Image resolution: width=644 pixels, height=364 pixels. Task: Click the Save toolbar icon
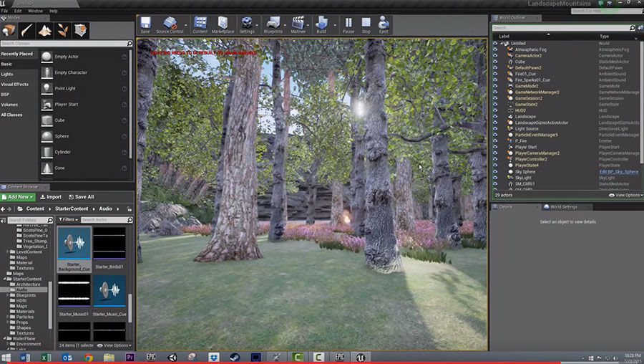click(145, 25)
